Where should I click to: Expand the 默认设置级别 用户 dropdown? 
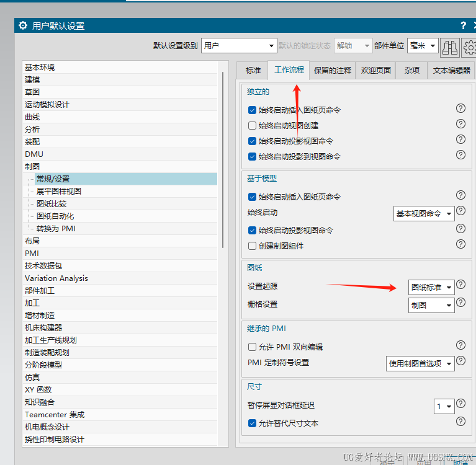pyautogui.click(x=239, y=45)
